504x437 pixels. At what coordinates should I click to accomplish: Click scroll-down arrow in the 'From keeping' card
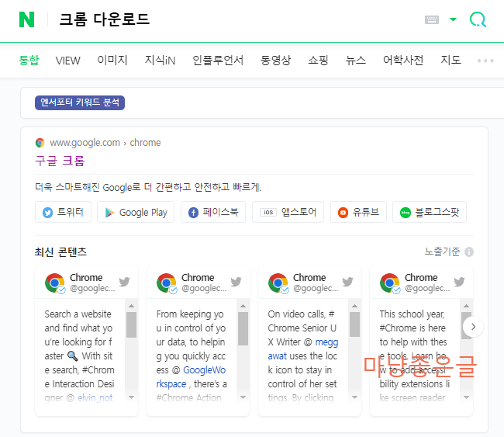243,397
